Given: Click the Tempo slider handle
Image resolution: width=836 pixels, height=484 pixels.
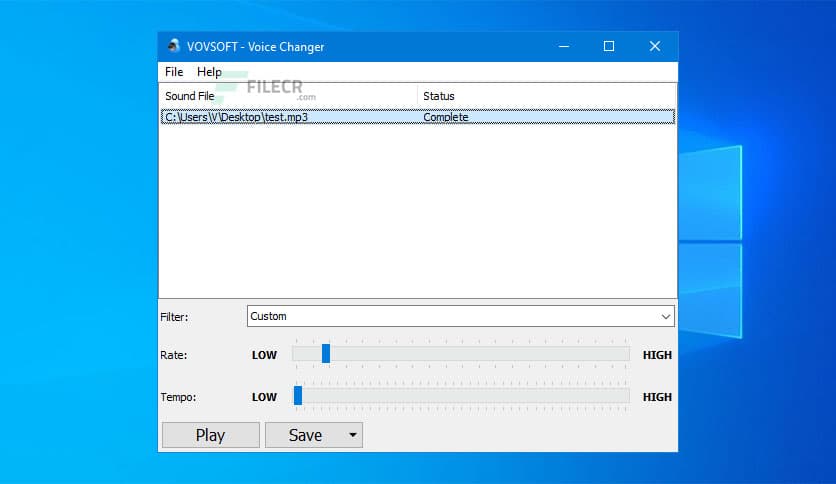Looking at the screenshot, I should pos(298,396).
